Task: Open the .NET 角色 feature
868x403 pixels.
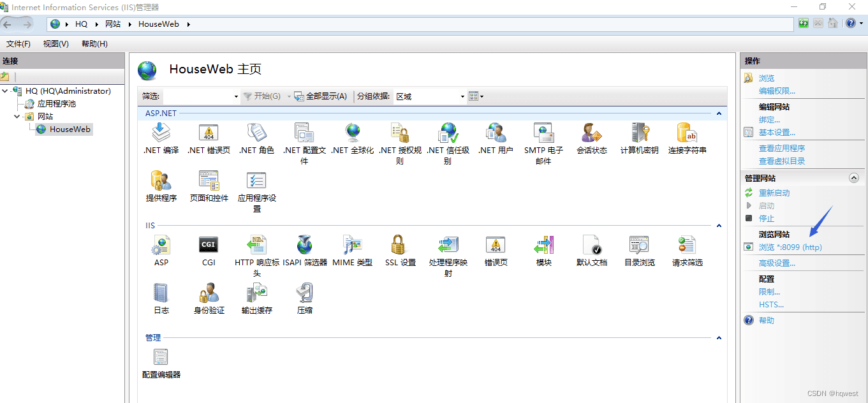Action: (256, 139)
